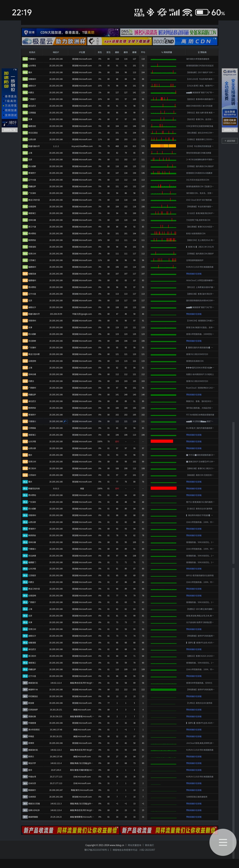Click the 20.200.245.247 IP cell
The height and width of the screenshot is (868, 239).
click(x=56, y=790)
